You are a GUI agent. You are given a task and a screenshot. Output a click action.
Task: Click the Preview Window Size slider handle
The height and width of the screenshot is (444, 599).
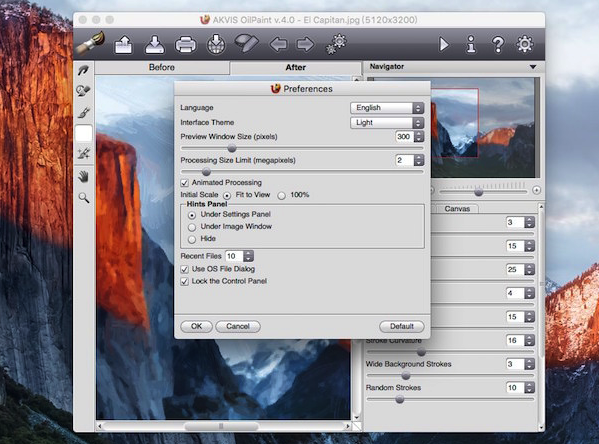(x=232, y=148)
